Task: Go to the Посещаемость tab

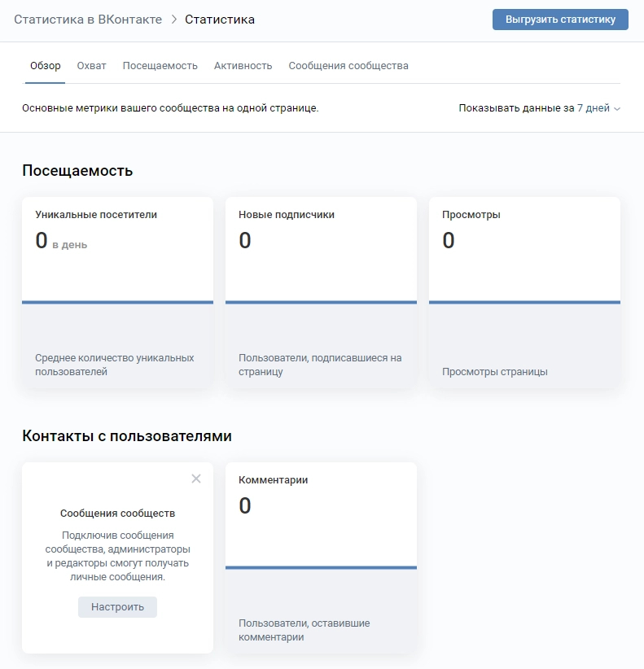Action: click(x=160, y=66)
